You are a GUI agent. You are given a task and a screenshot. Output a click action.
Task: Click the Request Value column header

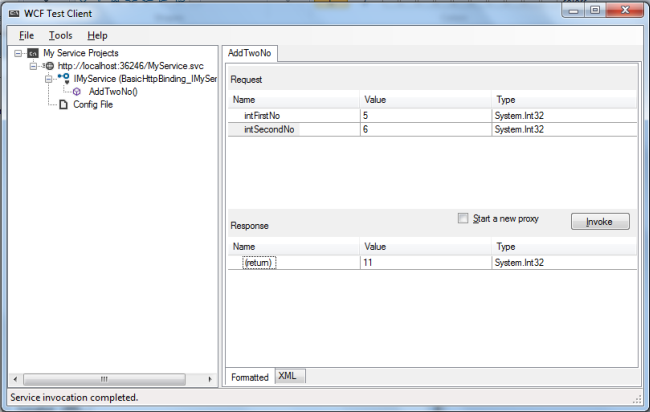pyautogui.click(x=426, y=100)
